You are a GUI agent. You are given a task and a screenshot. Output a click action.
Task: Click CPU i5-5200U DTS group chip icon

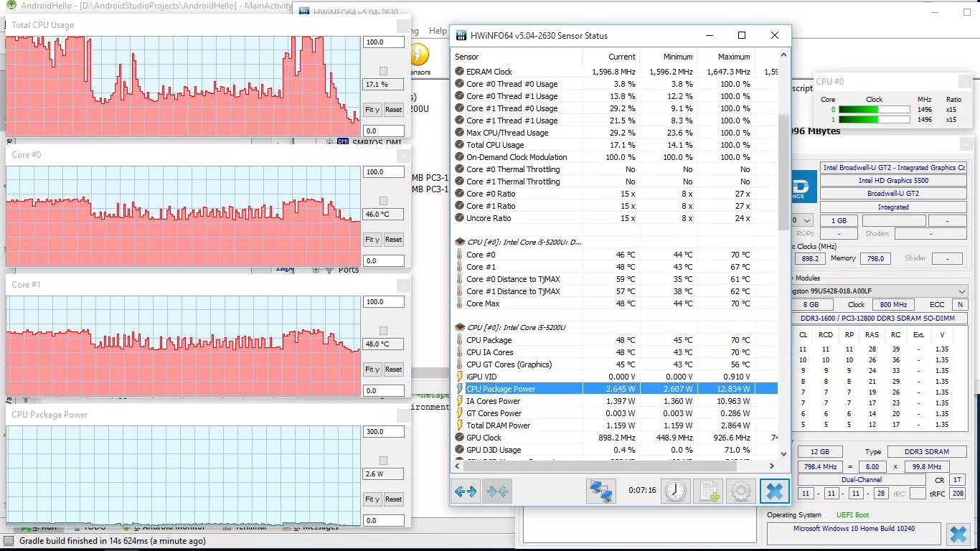[x=460, y=242]
